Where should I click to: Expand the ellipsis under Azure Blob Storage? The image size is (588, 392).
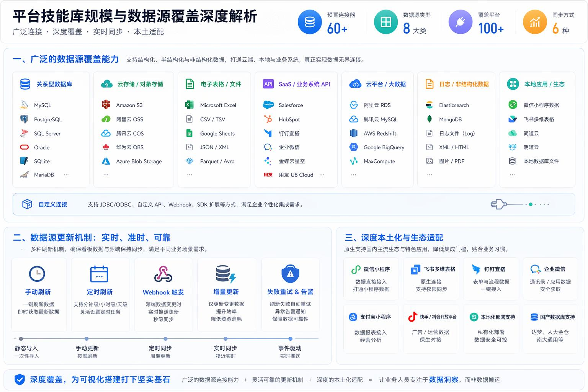click(x=106, y=175)
